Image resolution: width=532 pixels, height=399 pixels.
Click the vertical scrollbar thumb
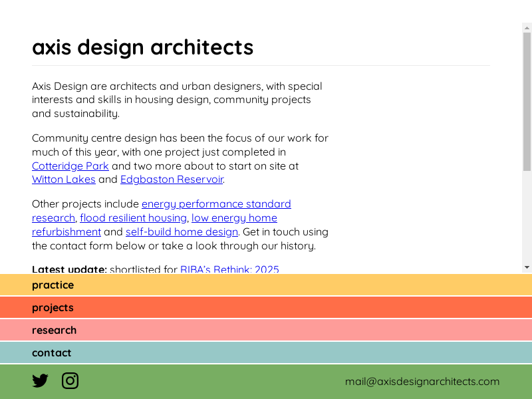527,100
